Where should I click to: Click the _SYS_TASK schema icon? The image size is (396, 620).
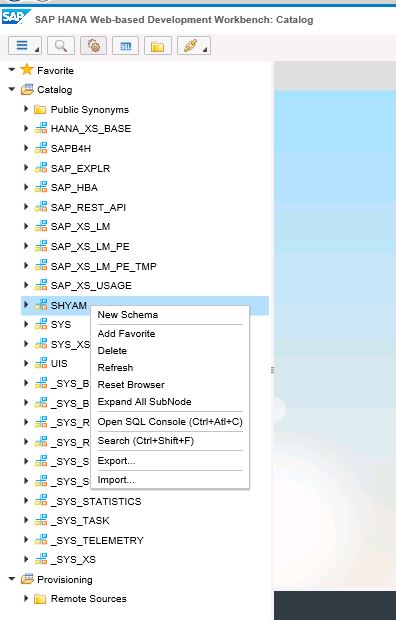tap(41, 520)
